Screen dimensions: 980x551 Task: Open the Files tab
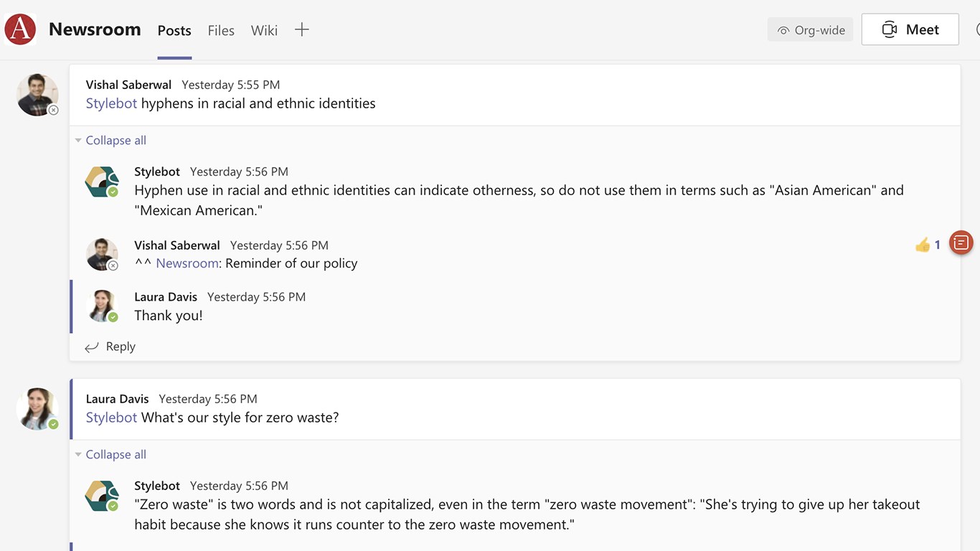click(x=221, y=31)
